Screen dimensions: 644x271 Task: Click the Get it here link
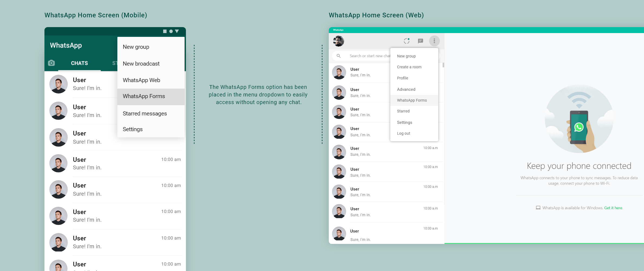pyautogui.click(x=613, y=208)
